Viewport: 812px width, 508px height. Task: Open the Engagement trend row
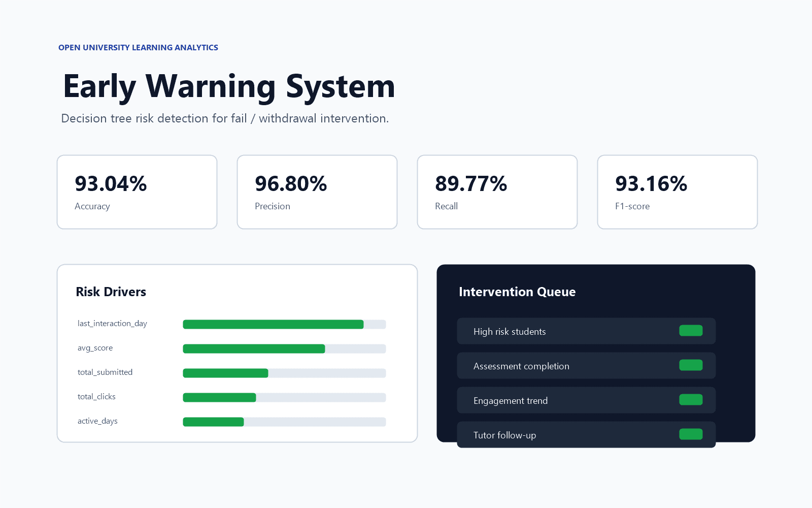pyautogui.click(x=586, y=400)
